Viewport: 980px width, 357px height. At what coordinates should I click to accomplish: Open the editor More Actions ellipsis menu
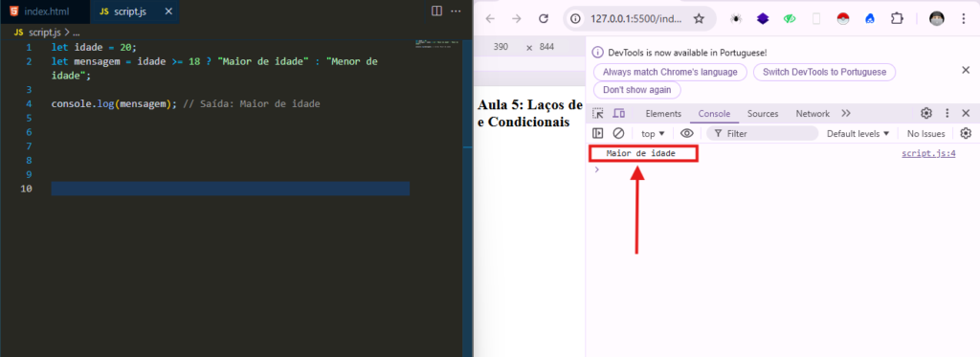tap(457, 11)
